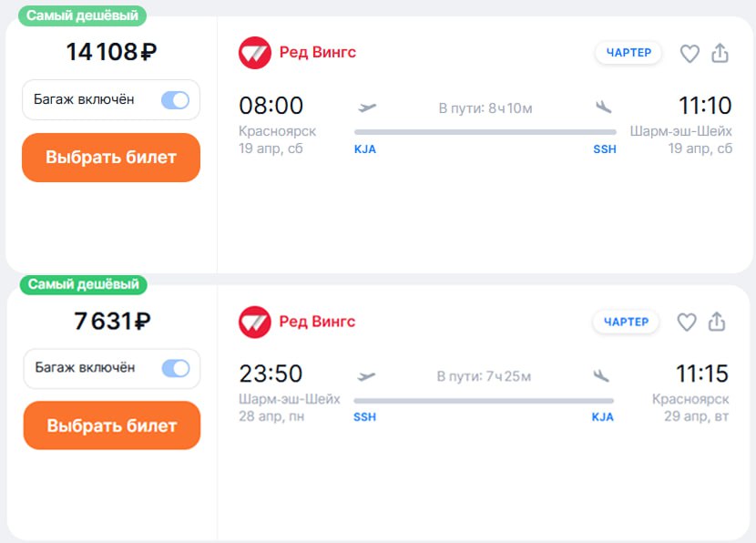Share the Krasnoyarsk to Sharm flight
The height and width of the screenshot is (543, 756).
click(x=720, y=53)
